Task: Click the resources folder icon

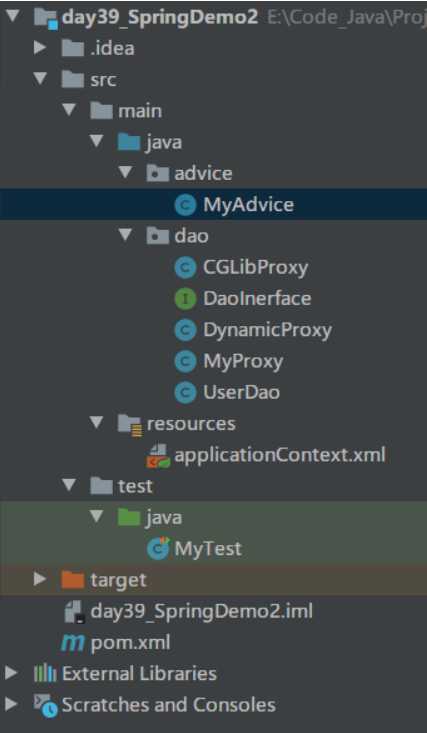Action: pyautogui.click(x=130, y=424)
